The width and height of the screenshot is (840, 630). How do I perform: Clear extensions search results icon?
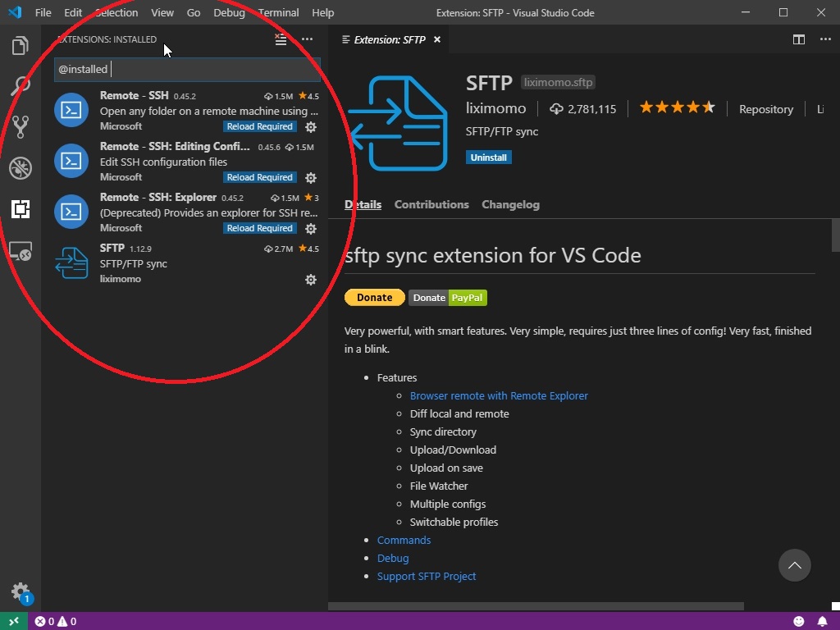pyautogui.click(x=281, y=39)
